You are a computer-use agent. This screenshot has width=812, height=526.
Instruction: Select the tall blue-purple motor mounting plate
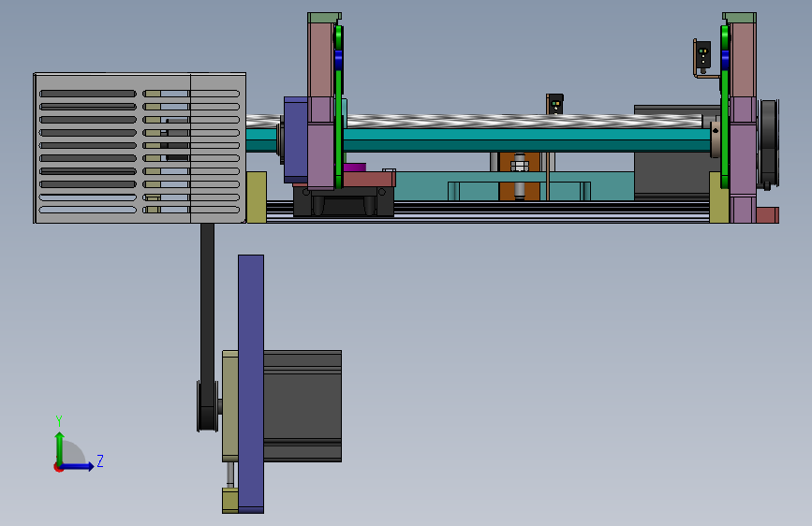click(251, 384)
